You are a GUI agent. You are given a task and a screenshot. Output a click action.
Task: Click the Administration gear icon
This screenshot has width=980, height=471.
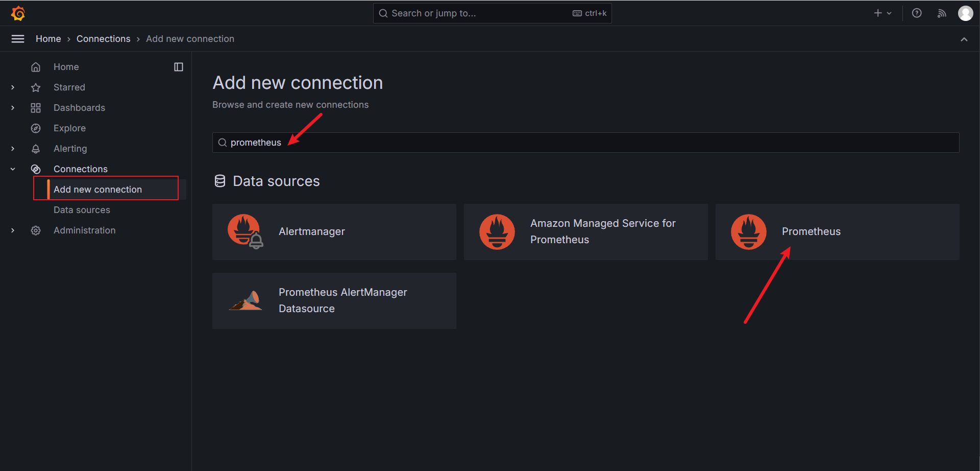pyautogui.click(x=36, y=230)
